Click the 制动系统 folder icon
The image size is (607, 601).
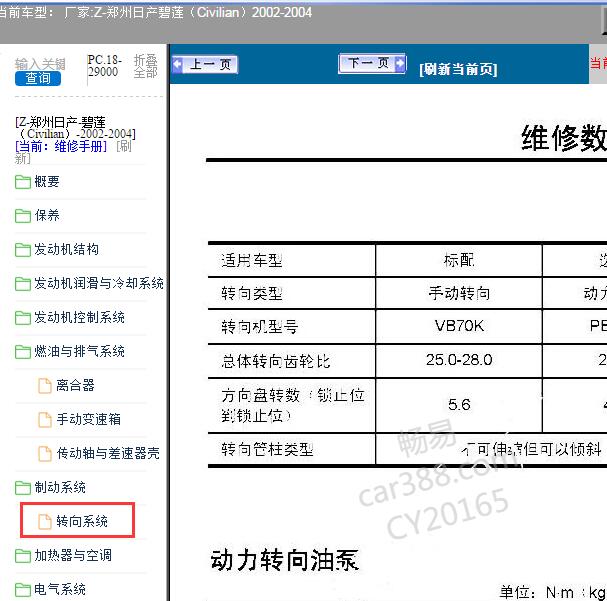tap(23, 488)
